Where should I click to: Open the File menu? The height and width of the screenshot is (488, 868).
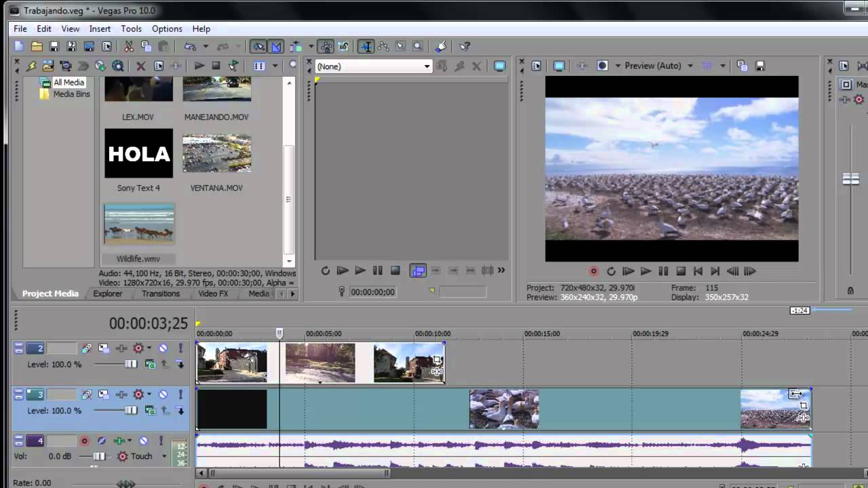[20, 28]
